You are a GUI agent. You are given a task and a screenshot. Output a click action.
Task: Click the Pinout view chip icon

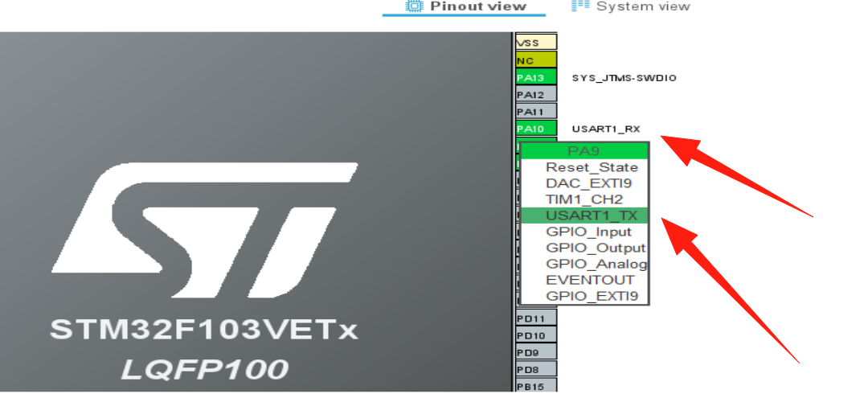(x=414, y=6)
